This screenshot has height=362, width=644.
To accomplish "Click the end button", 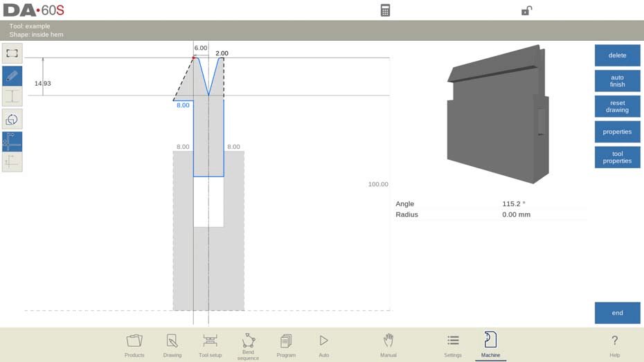I will (617, 313).
